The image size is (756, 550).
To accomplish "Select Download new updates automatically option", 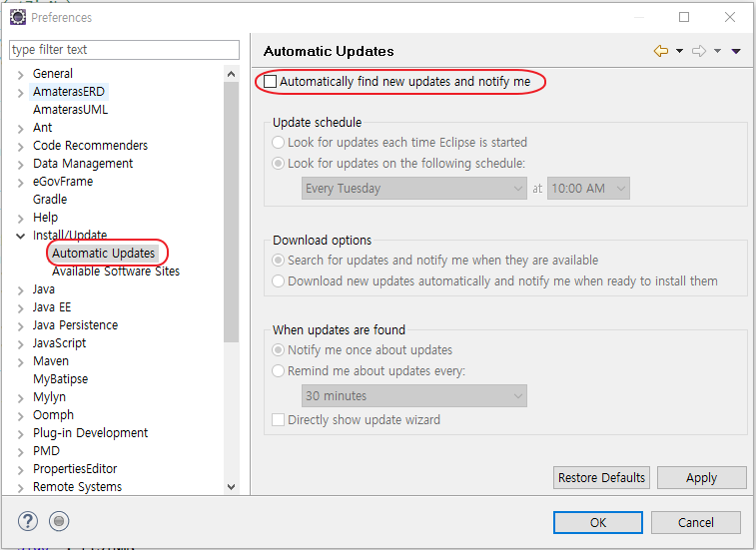I will pyautogui.click(x=279, y=281).
